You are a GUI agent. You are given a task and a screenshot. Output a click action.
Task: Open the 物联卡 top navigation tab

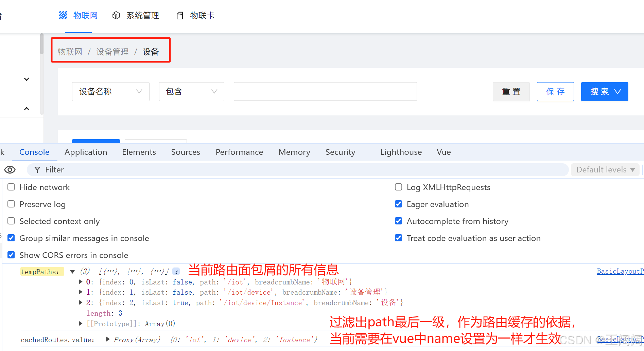pyautogui.click(x=196, y=16)
